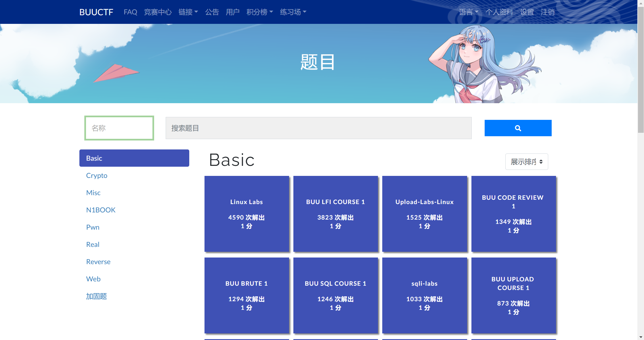The width and height of the screenshot is (644, 340).
Task: Expand the 积分榜 dropdown menu
Action: tap(259, 12)
